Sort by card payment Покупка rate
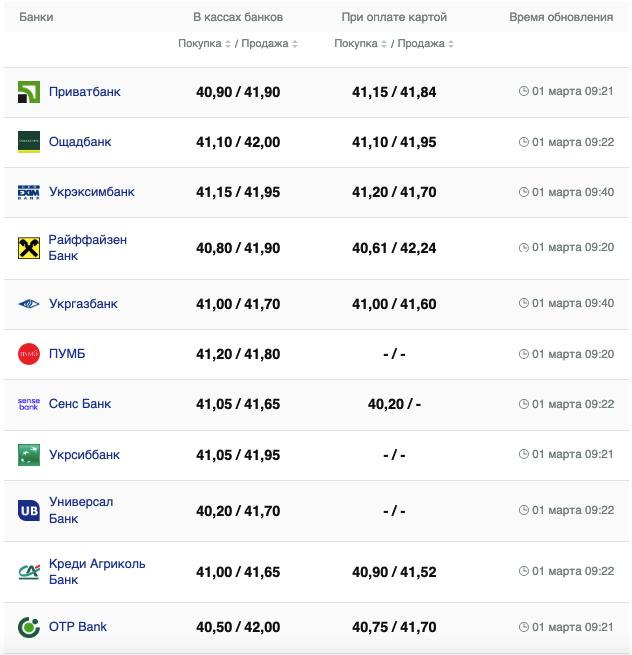 [362, 44]
